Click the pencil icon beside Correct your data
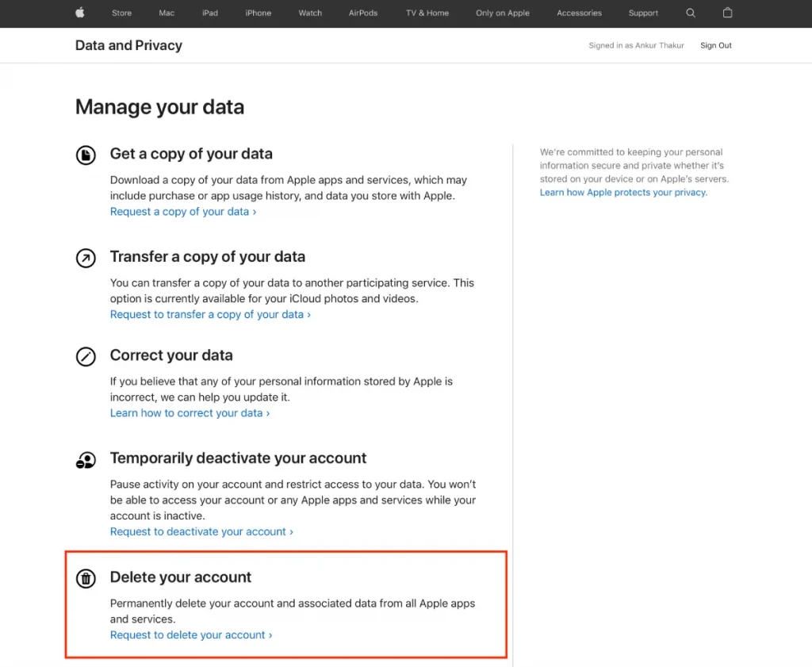The image size is (812, 667). 86,356
